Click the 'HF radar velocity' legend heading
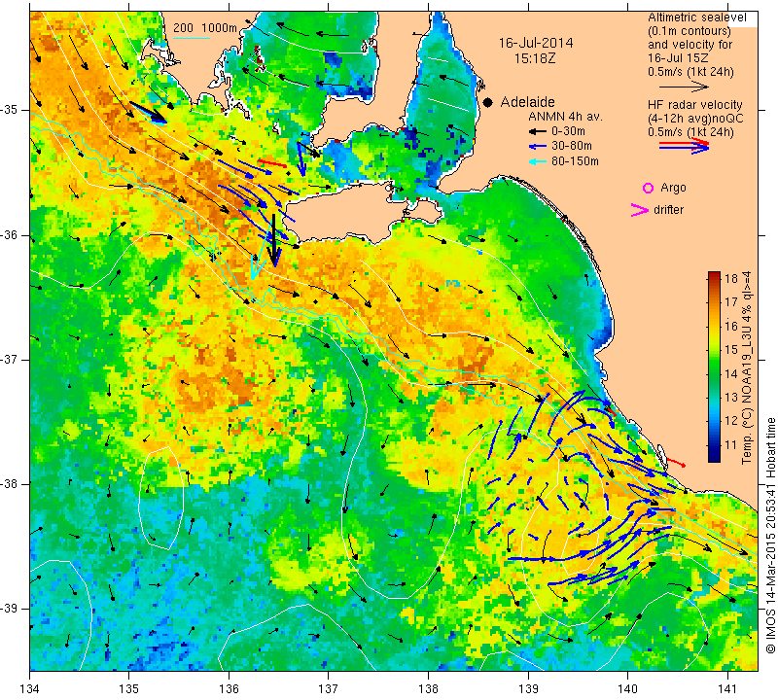Viewport: 778px width, 700px height. [694, 105]
